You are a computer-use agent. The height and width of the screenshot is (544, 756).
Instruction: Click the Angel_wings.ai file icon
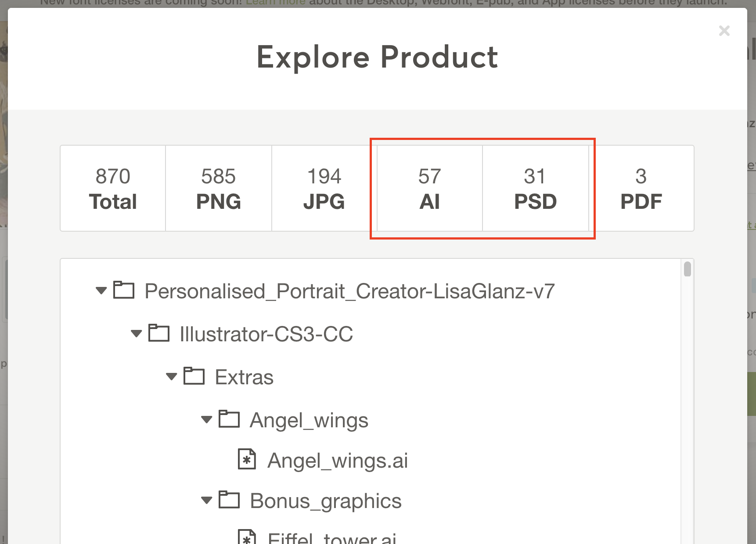[x=247, y=459]
